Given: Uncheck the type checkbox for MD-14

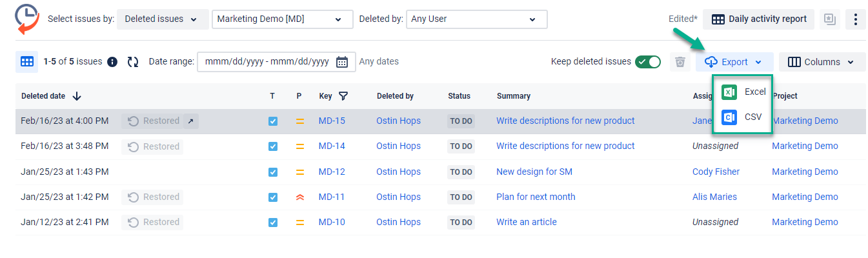Looking at the screenshot, I should click(x=273, y=146).
